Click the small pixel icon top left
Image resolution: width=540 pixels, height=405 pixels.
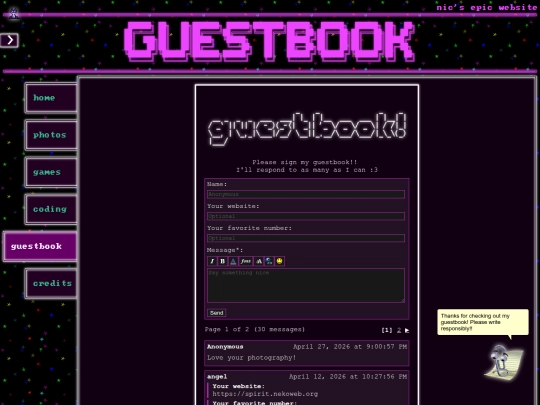click(13, 14)
